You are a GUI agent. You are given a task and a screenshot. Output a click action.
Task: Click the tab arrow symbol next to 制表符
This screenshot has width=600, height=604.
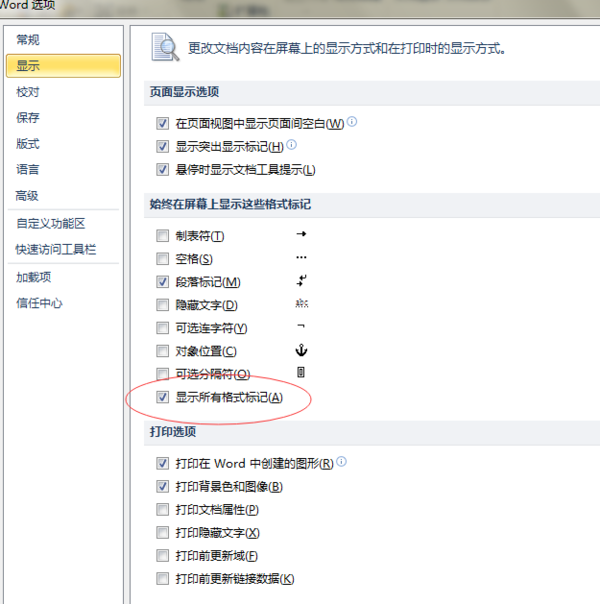302,234
